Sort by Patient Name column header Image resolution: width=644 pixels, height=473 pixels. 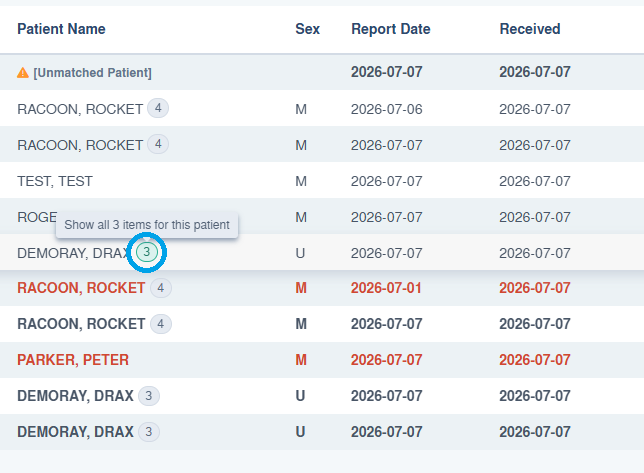click(x=61, y=29)
